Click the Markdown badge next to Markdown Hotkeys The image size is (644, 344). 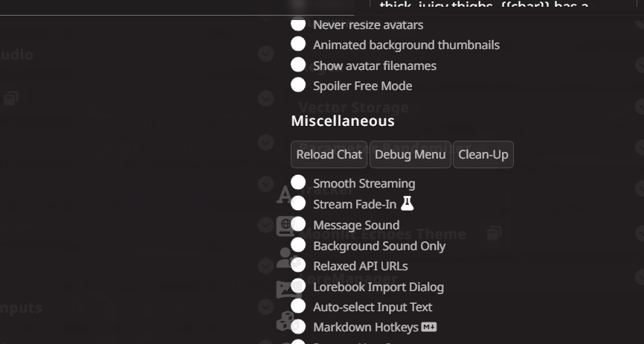(429, 327)
